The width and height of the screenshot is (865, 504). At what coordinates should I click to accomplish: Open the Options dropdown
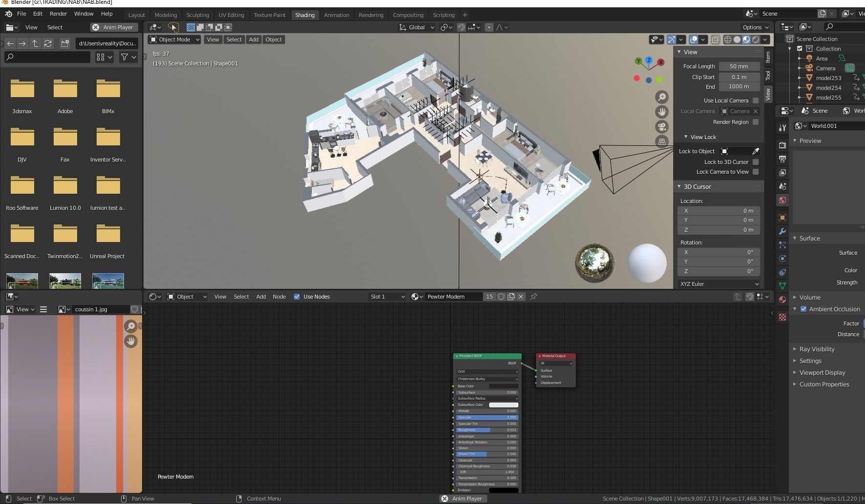[x=755, y=27]
